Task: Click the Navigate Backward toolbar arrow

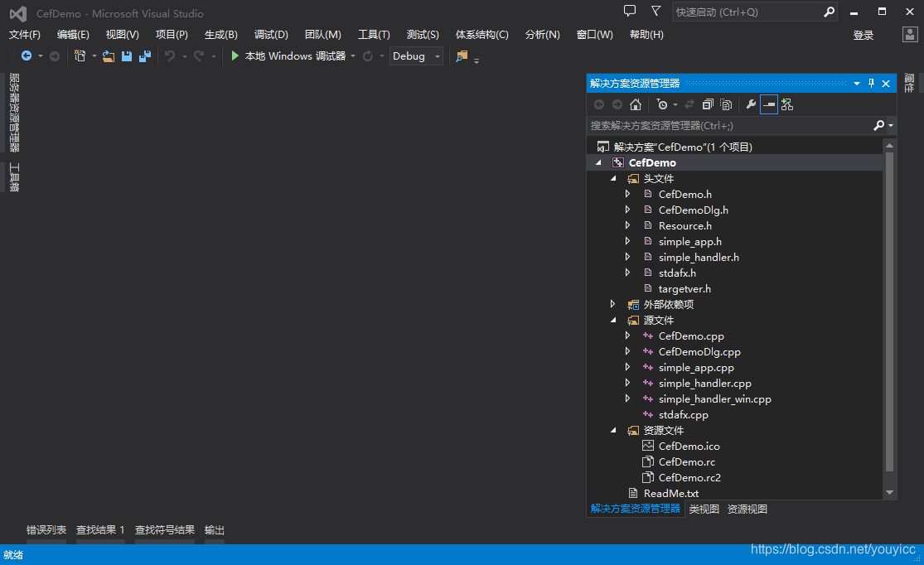Action: click(x=27, y=56)
